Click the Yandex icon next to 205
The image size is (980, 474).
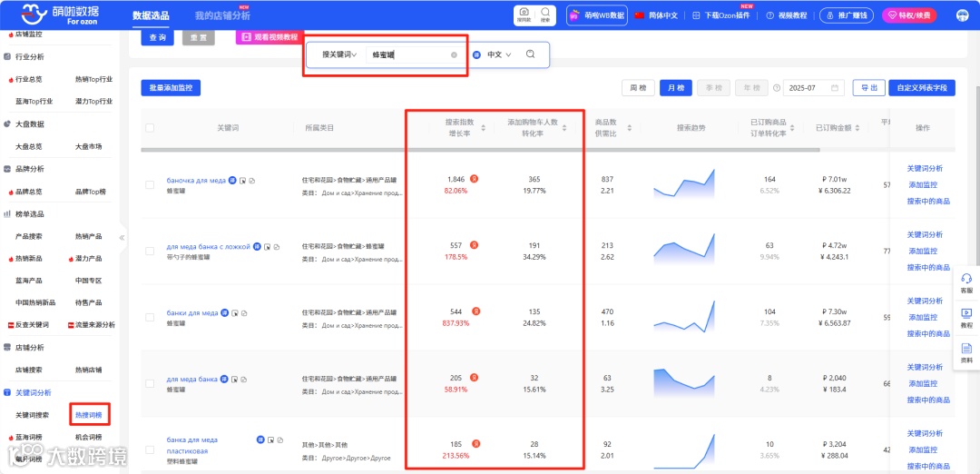[x=475, y=378]
